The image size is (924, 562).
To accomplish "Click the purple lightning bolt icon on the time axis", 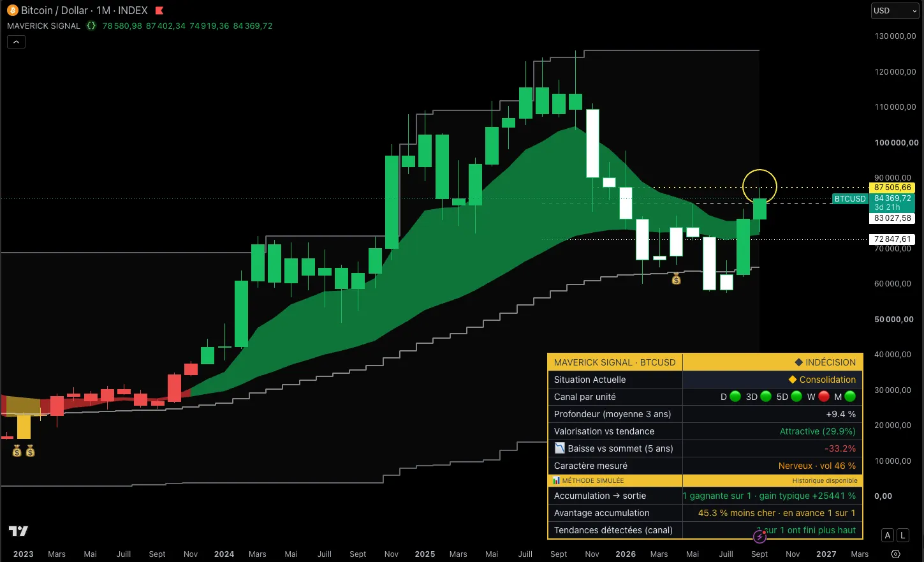I will pos(759,536).
